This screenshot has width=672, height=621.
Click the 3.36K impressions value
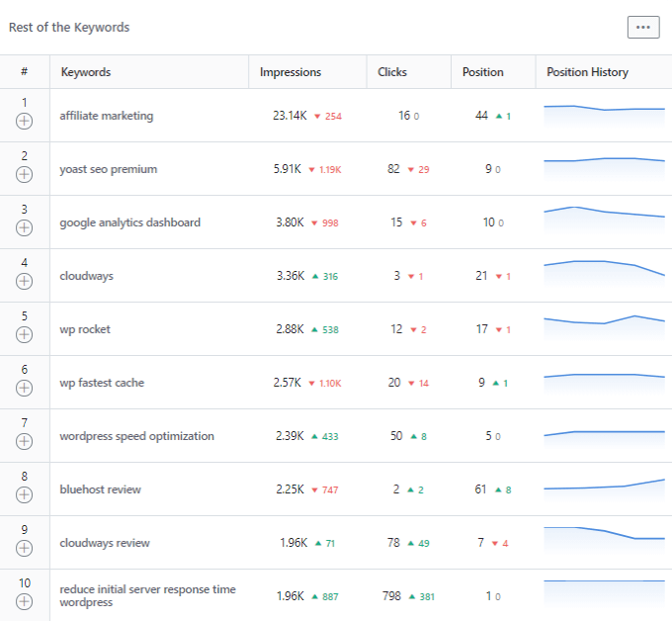point(291,276)
